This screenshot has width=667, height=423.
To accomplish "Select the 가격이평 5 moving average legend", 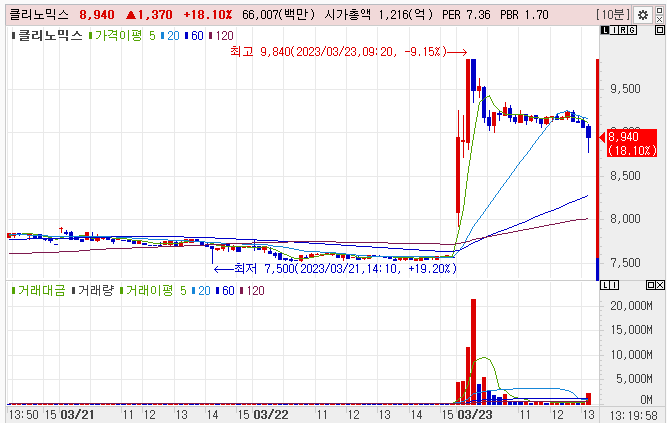I will 122,35.
